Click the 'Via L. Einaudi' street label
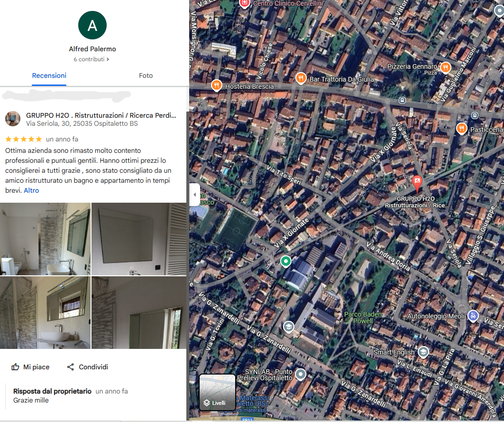The height and width of the screenshot is (422, 504). (x=415, y=368)
